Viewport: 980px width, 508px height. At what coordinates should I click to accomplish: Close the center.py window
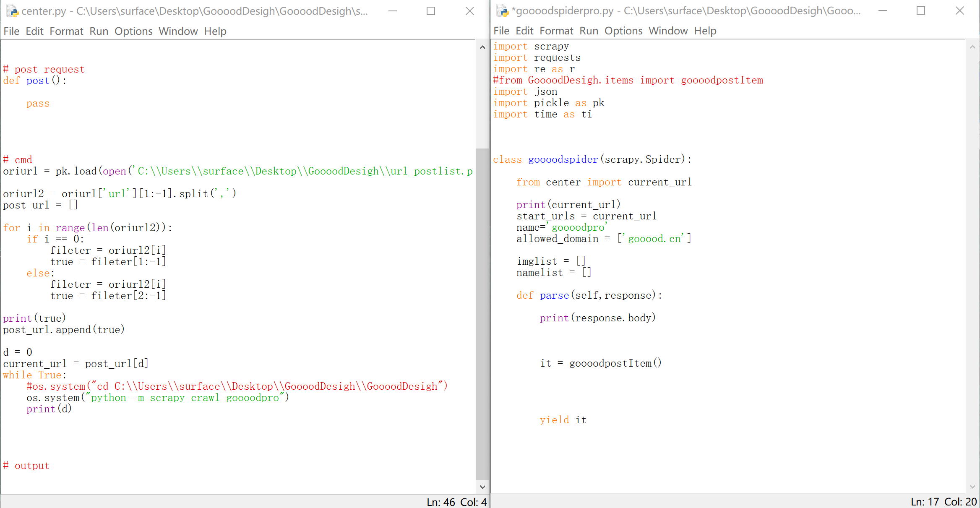[470, 11]
